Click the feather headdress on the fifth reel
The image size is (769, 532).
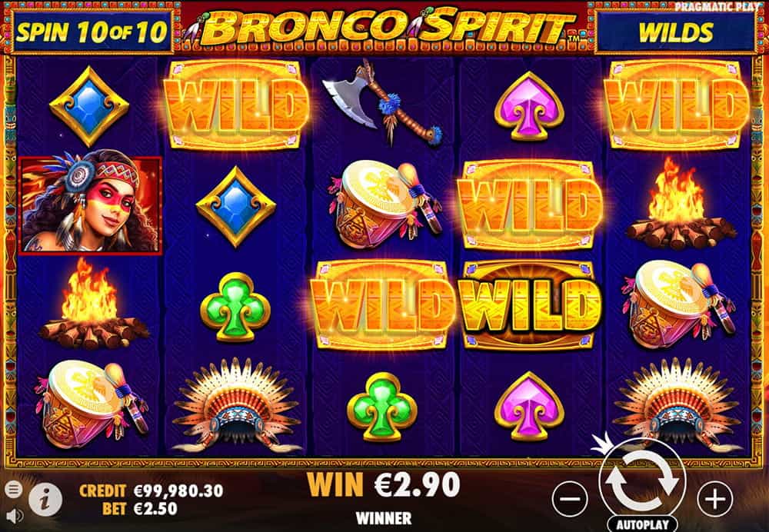677,404
